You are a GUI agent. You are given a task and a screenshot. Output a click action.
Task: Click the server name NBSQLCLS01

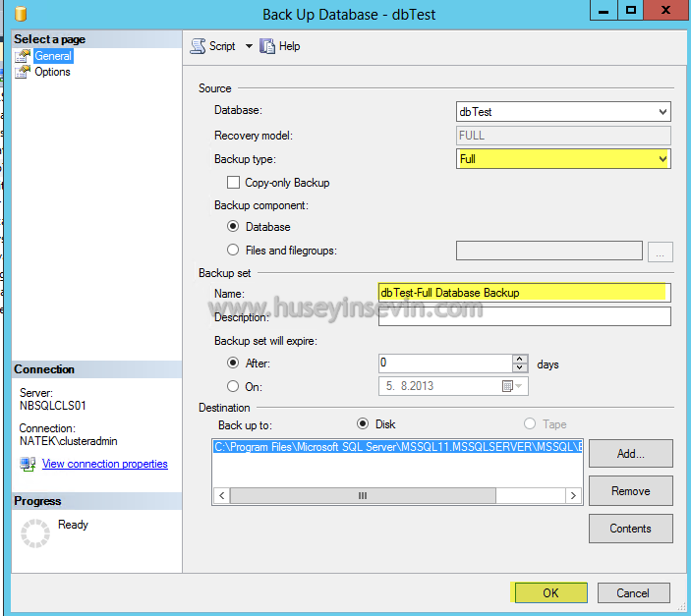coord(53,406)
